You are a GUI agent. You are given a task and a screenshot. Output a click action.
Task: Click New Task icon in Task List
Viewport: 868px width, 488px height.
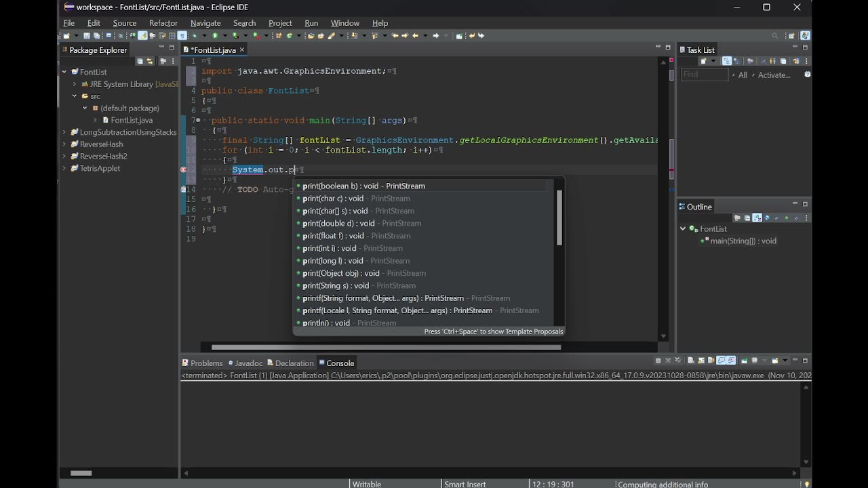pyautogui.click(x=703, y=61)
